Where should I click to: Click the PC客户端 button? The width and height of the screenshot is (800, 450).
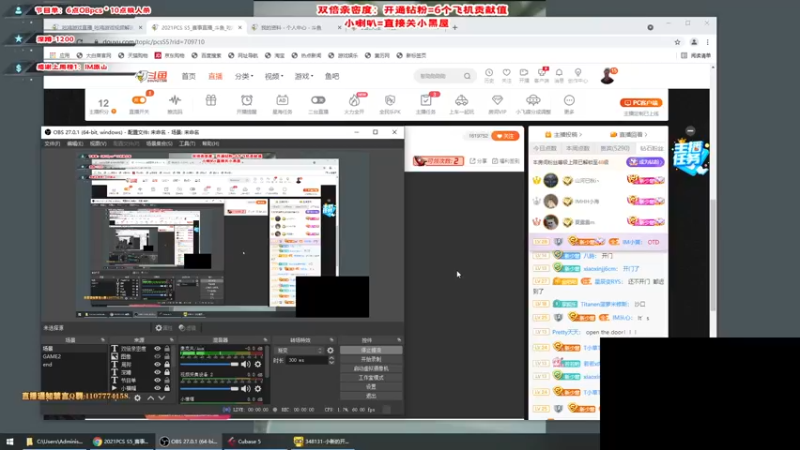pyautogui.click(x=641, y=103)
